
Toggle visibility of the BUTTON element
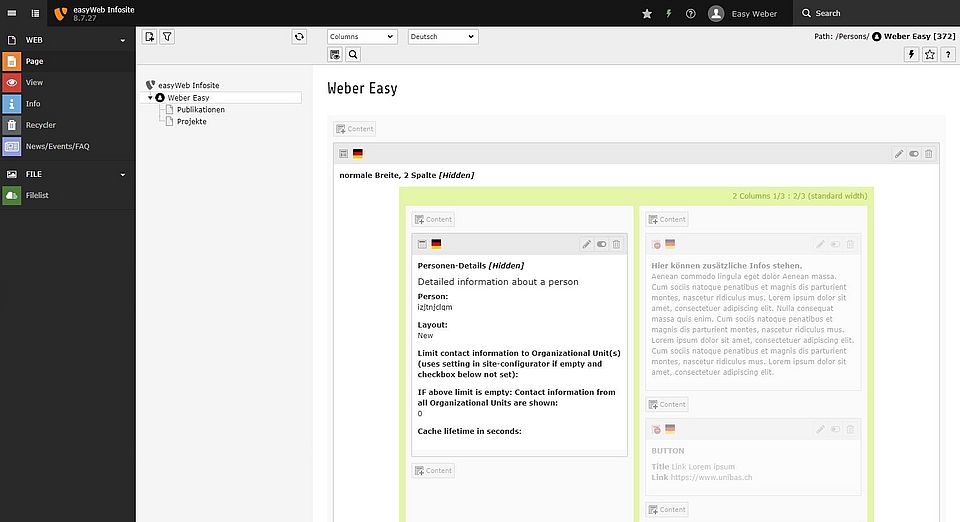(x=835, y=430)
